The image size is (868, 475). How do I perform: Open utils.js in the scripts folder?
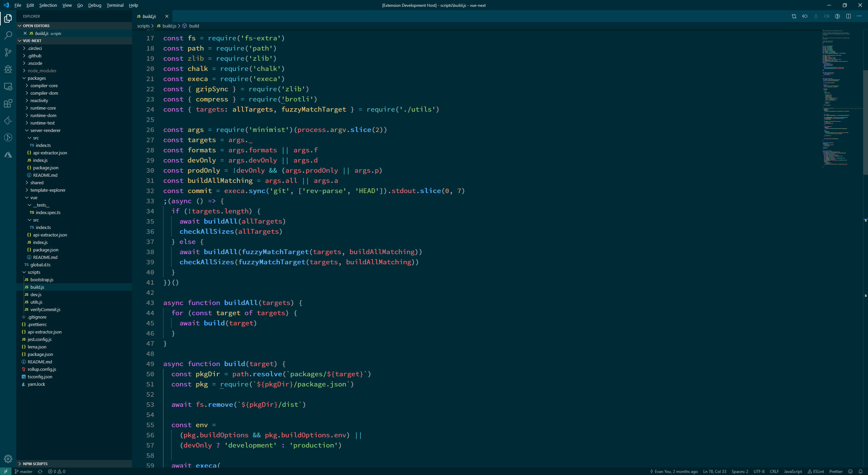click(36, 302)
